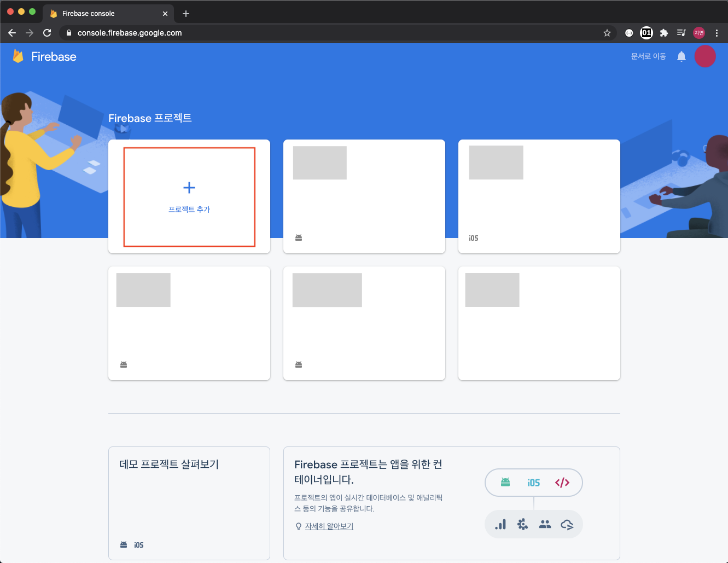The height and width of the screenshot is (563, 728).
Task: Click the address bar URL
Action: click(x=130, y=33)
